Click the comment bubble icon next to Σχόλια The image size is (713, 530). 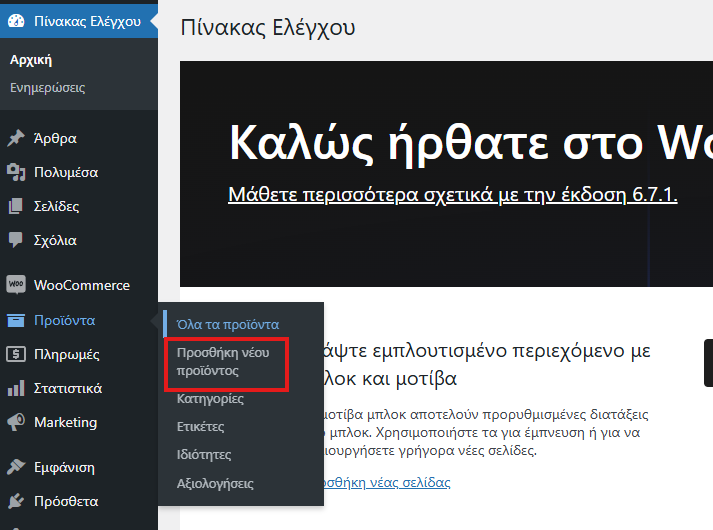pos(15,240)
